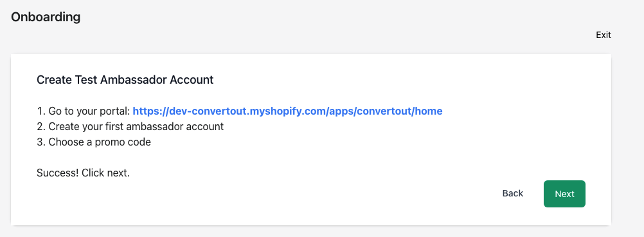
Task: Click 'Create your first ambassador account' step
Action: pyautogui.click(x=136, y=126)
